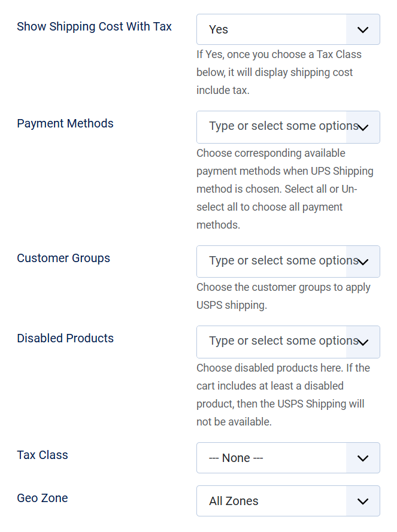
Task: Click the 'Show Shipping Cost With Tax' label
Action: (94, 27)
